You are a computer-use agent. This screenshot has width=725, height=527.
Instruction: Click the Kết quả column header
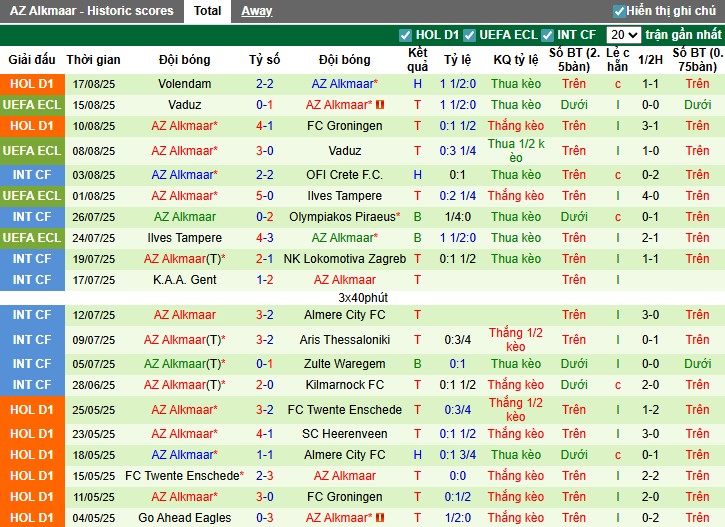(x=418, y=60)
